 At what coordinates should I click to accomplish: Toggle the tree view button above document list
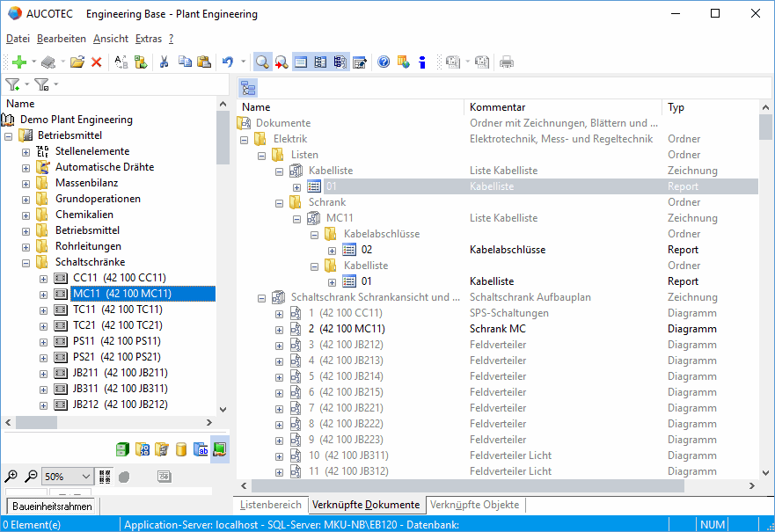click(x=248, y=88)
